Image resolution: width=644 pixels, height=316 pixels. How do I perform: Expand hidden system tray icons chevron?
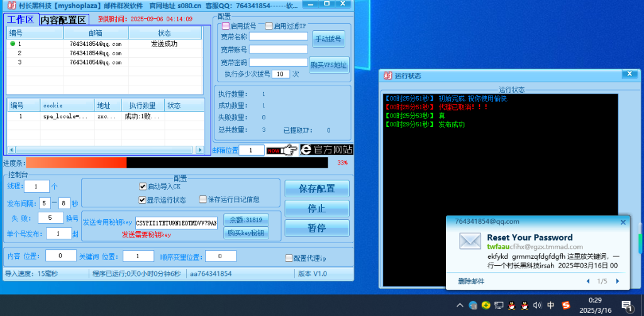[460, 305]
